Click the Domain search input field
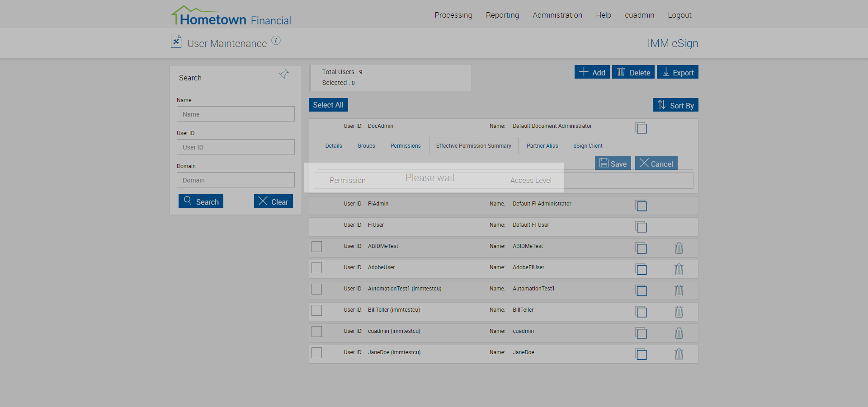The height and width of the screenshot is (407, 868). pos(236,180)
